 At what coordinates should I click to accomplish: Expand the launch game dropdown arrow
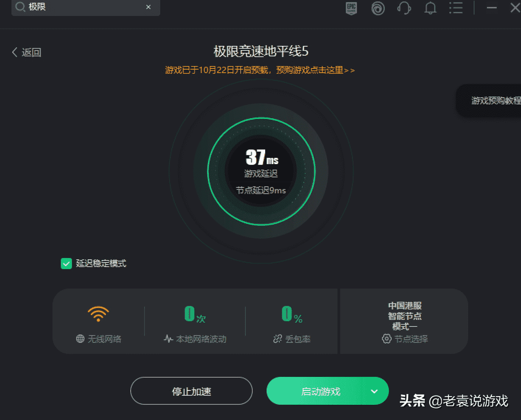374,391
